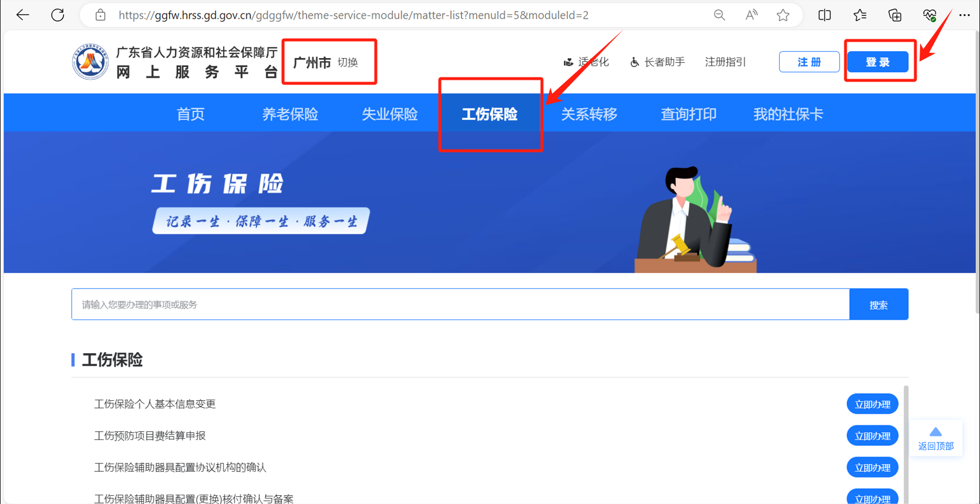Image resolution: width=980 pixels, height=504 pixels.
Task: Click the 工伤保险 banner illustration
Action: 695,219
